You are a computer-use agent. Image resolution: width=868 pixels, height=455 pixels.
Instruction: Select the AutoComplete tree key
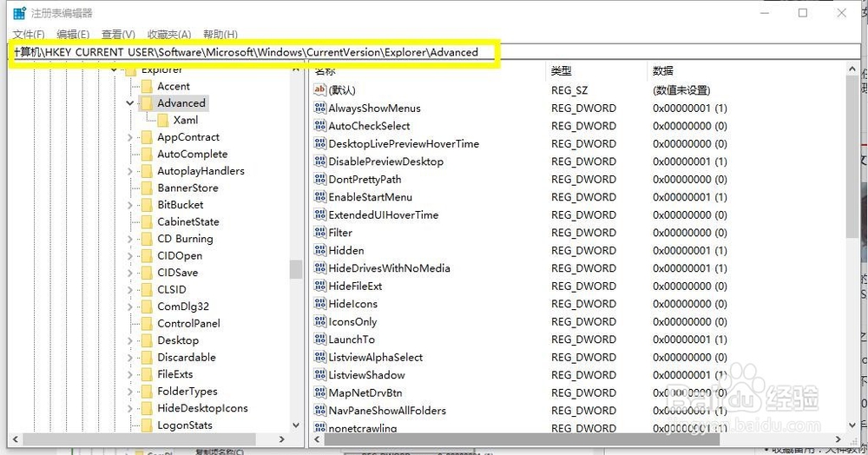[192, 154]
